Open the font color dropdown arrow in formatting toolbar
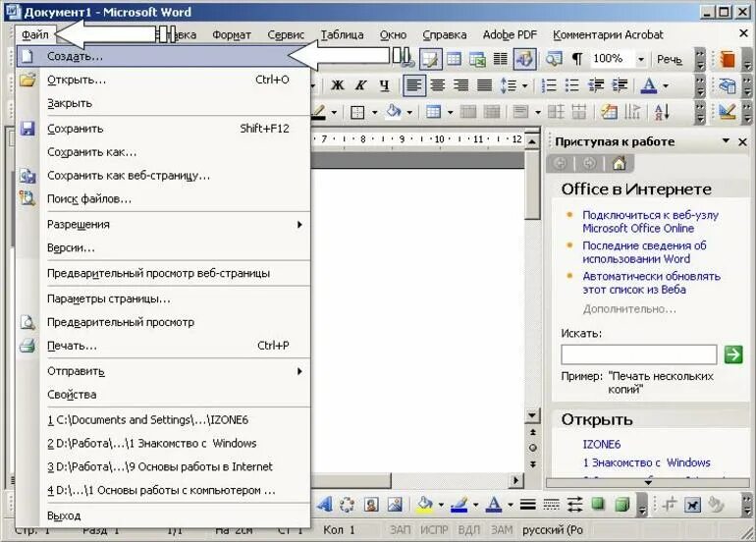Screen dimensions: 756x542 pyautogui.click(x=666, y=85)
